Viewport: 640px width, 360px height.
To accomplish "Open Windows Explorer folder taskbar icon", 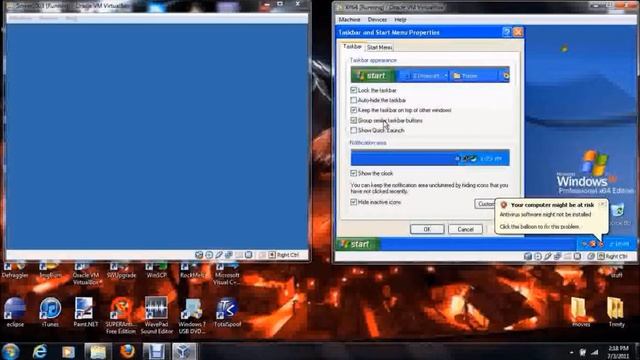I will (98, 351).
